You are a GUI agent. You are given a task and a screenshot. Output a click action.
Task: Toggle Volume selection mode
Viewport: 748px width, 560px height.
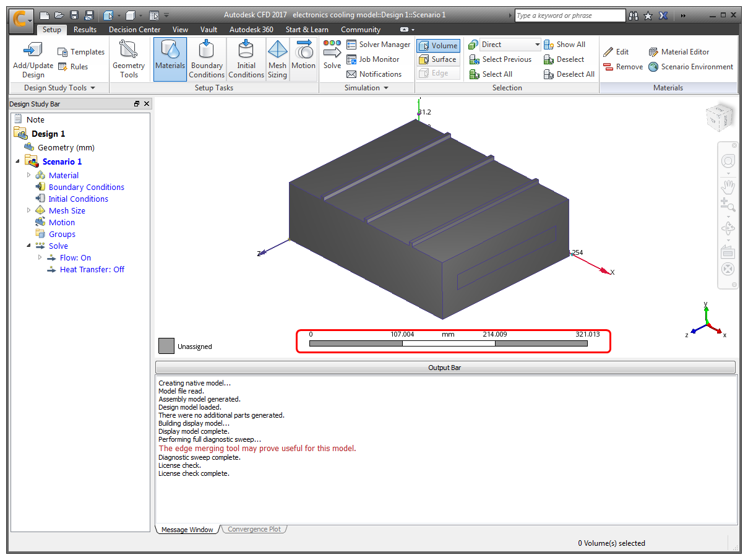[x=438, y=46]
